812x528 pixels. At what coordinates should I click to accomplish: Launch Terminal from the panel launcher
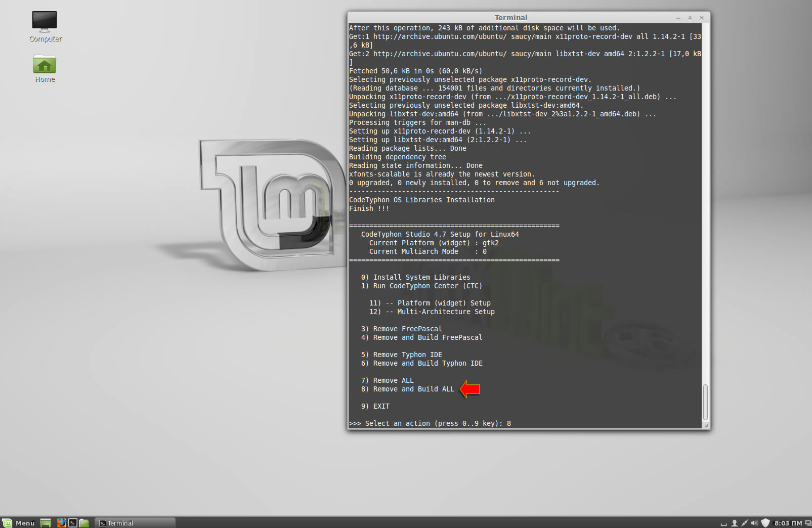pos(73,523)
